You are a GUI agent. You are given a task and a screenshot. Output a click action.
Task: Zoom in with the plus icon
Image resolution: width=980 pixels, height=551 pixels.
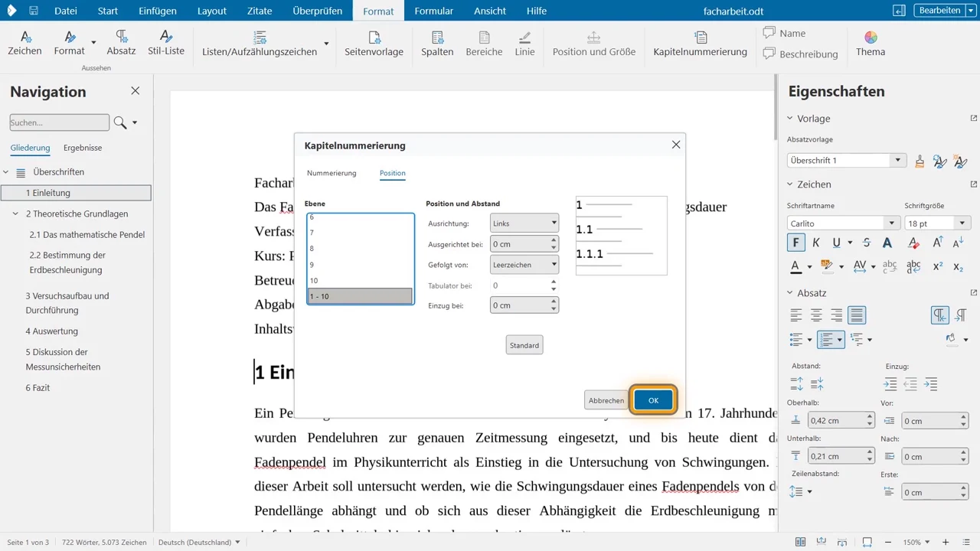(946, 542)
